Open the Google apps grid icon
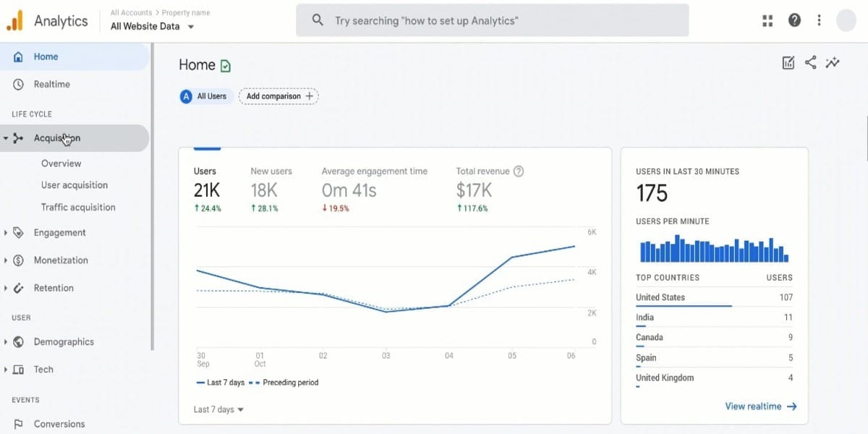The width and height of the screenshot is (868, 434). pyautogui.click(x=767, y=20)
